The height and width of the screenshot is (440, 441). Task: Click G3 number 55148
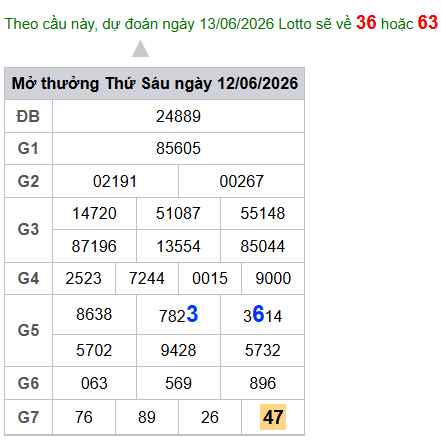tap(263, 213)
